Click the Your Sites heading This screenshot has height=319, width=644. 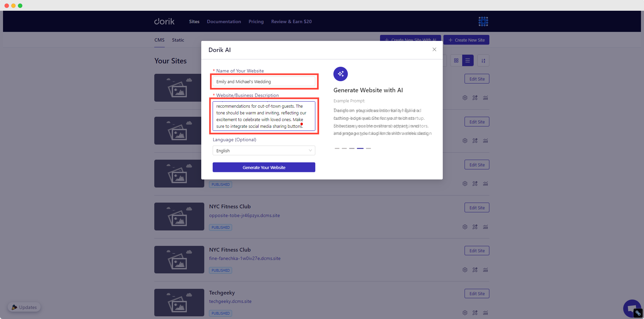pyautogui.click(x=170, y=61)
